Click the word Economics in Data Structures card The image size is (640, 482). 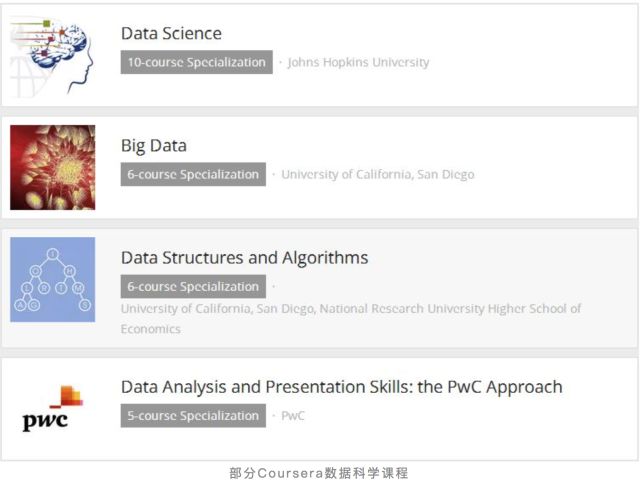(x=151, y=328)
